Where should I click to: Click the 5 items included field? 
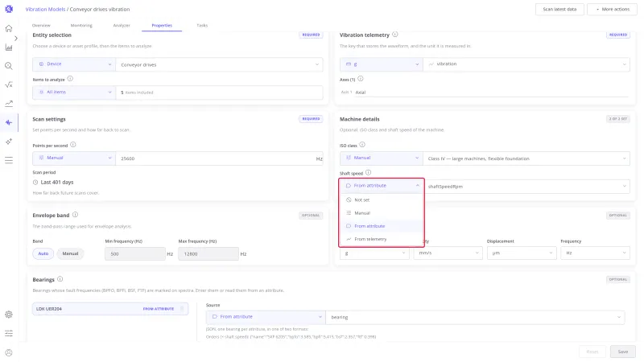coord(219,93)
